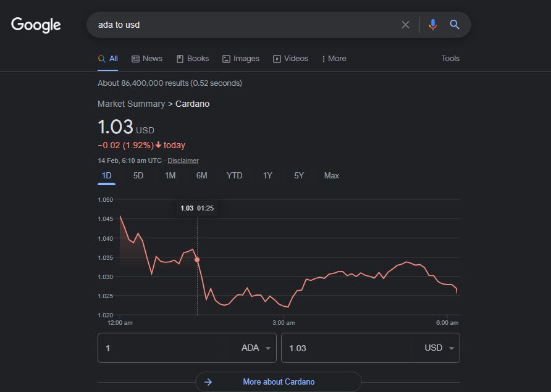Click the '6:00 am' chart axis label
Image resolution: width=551 pixels, height=392 pixels.
coord(447,323)
